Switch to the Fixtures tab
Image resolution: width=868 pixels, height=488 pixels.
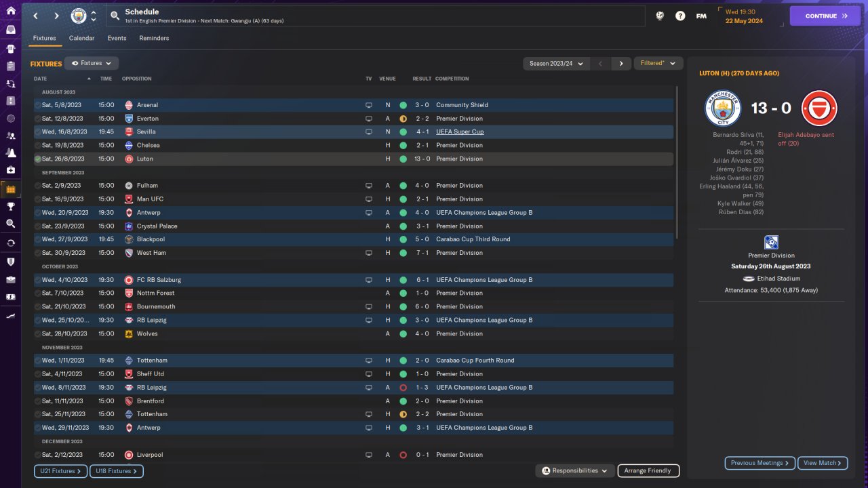click(x=45, y=38)
